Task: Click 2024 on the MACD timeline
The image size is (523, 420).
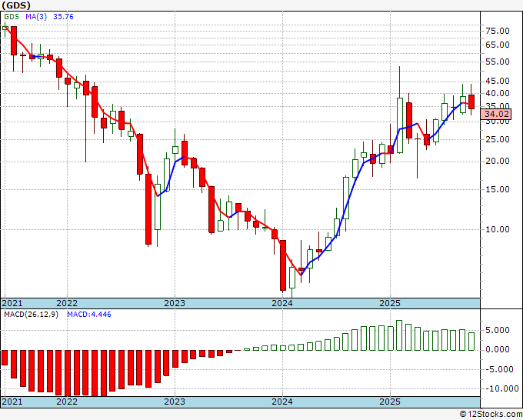Action: click(282, 402)
